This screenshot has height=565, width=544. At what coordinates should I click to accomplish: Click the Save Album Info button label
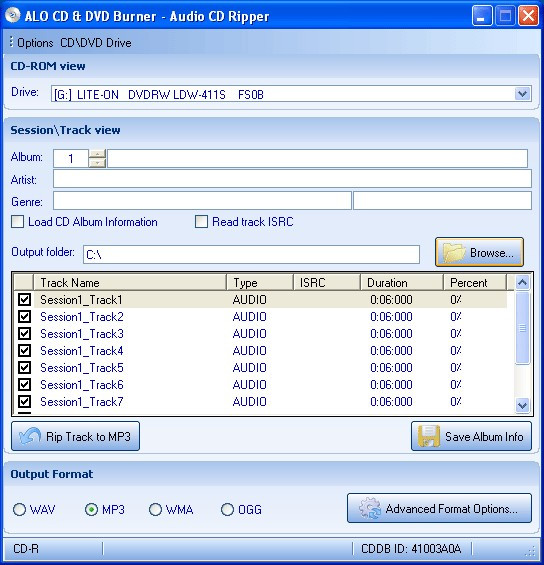click(x=484, y=436)
